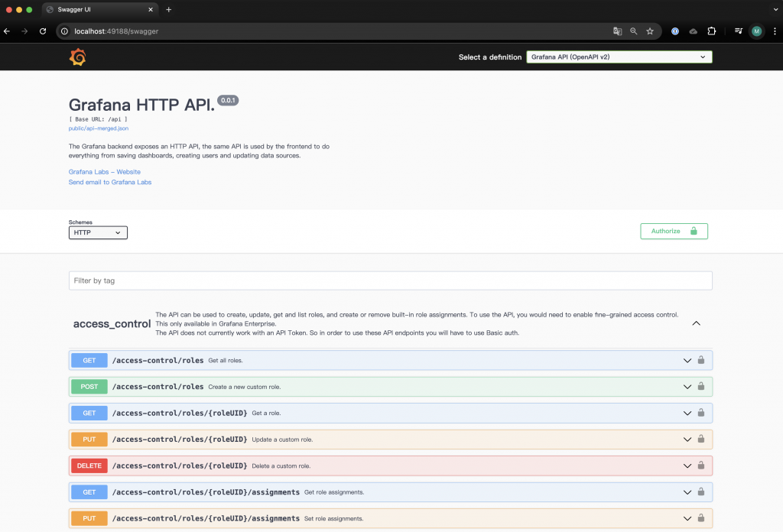Click the zoom magnifier icon in address bar

coord(634,31)
